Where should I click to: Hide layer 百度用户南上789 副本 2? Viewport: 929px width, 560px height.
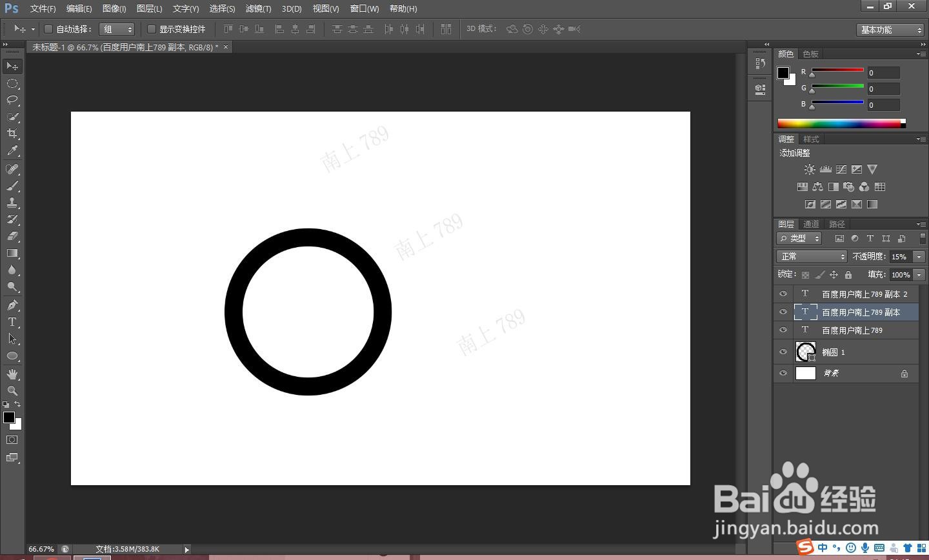tap(783, 294)
